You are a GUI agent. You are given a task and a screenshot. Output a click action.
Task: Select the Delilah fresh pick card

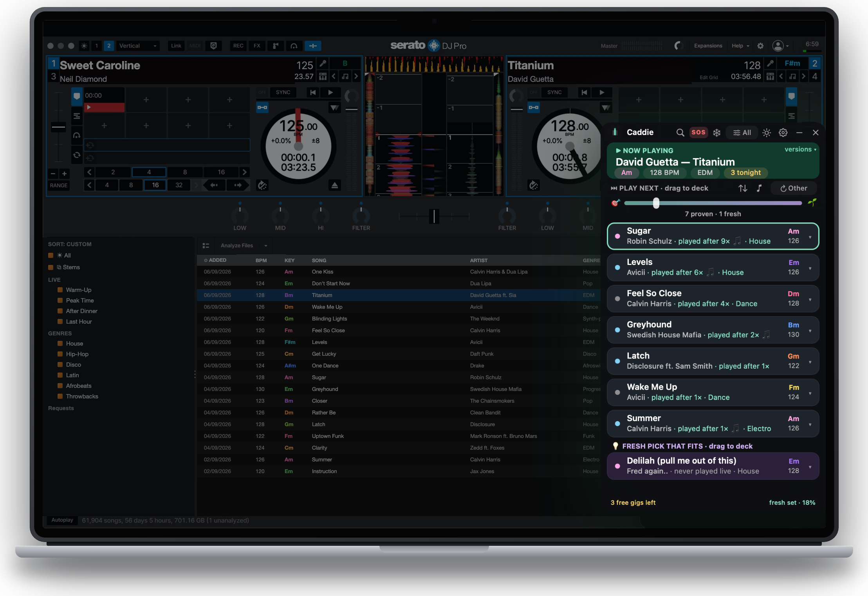click(x=713, y=466)
